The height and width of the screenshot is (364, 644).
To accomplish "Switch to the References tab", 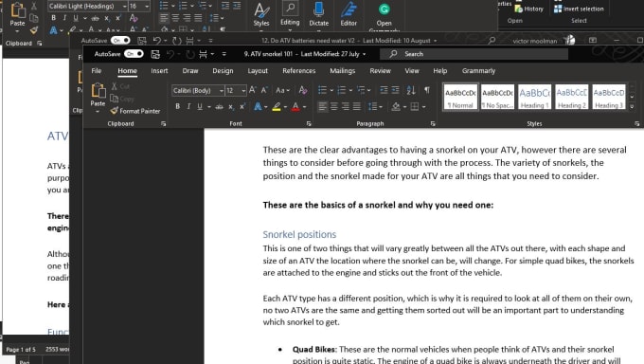I will pyautogui.click(x=299, y=71).
